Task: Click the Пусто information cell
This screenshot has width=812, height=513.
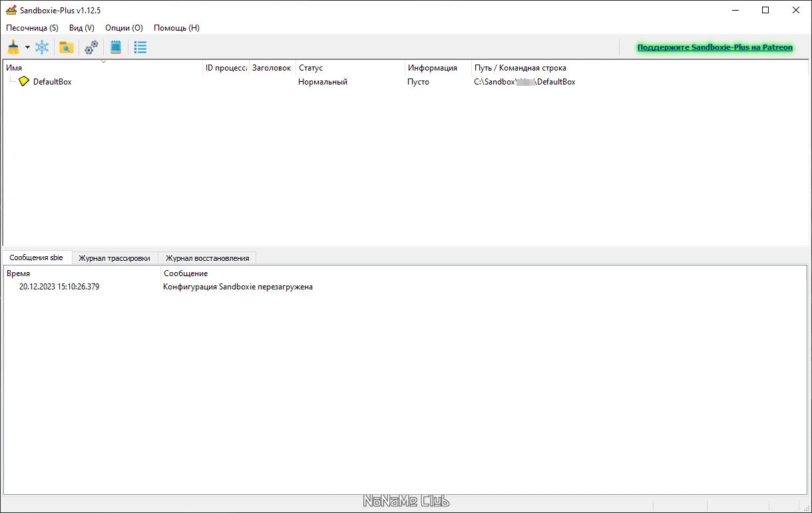Action: tap(418, 82)
